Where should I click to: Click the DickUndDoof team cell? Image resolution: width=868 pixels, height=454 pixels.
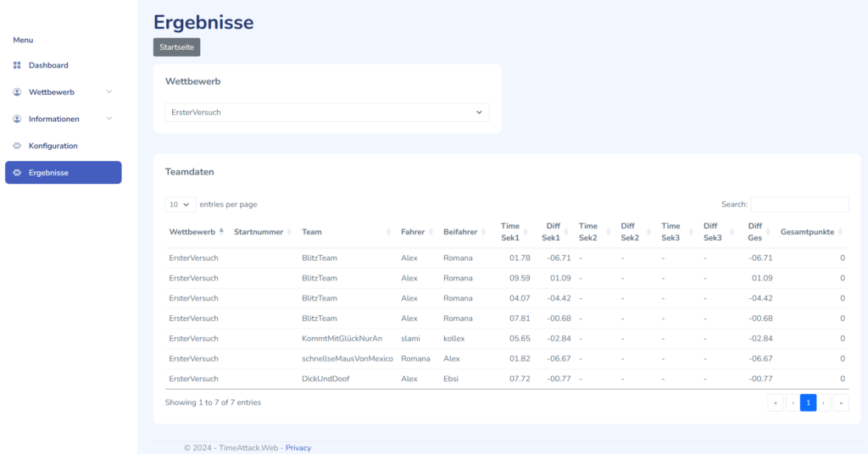[325, 379]
